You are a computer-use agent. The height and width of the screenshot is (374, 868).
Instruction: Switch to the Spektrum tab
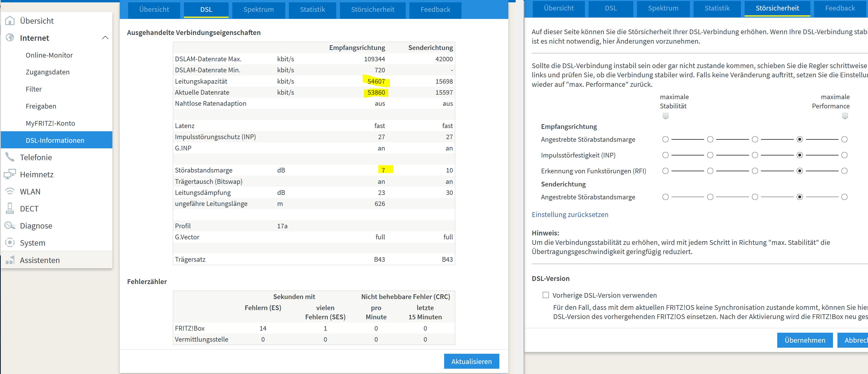(x=258, y=9)
